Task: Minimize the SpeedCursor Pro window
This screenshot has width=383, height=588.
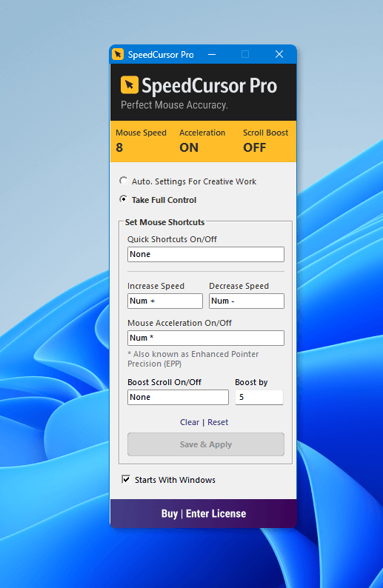Action: pyautogui.click(x=212, y=54)
